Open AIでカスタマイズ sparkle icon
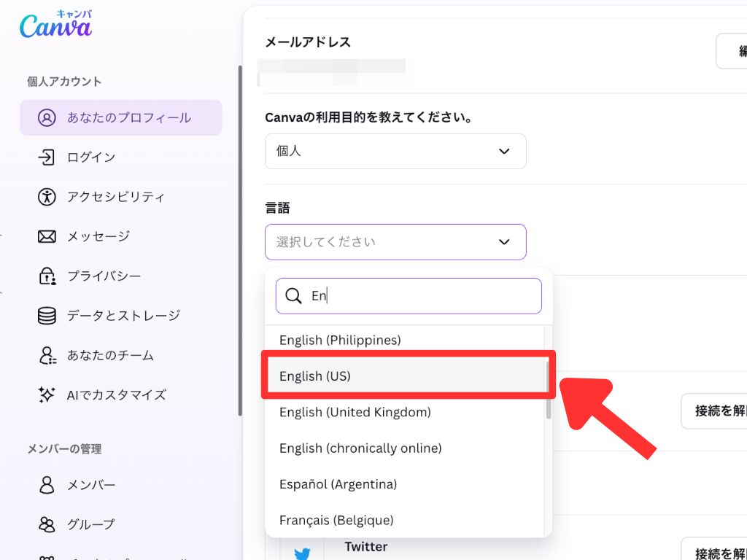Image resolution: width=747 pixels, height=560 pixels. (x=47, y=395)
